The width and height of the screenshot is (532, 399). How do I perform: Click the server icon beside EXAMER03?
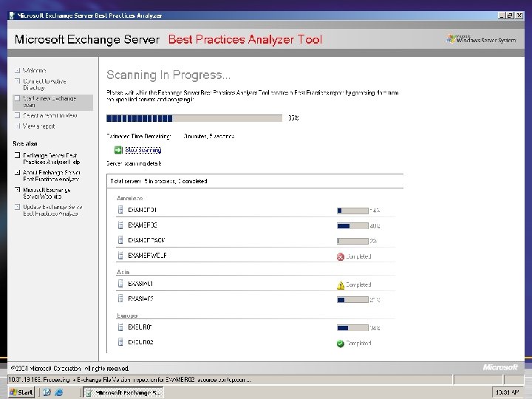point(120,225)
